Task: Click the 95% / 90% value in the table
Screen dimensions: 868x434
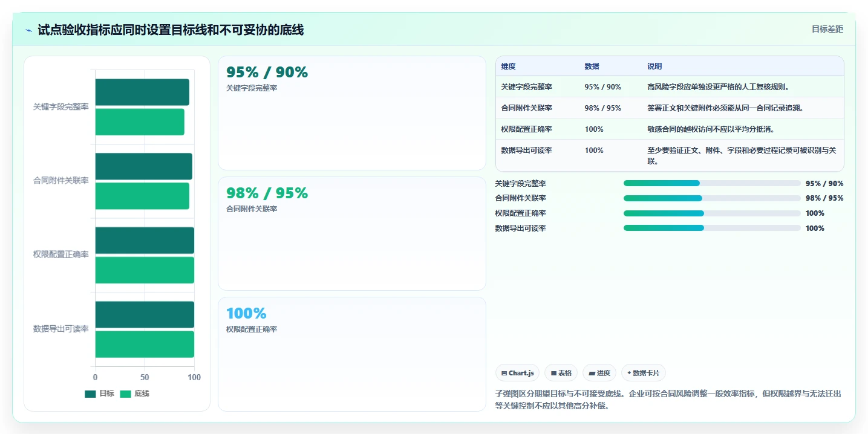Action: click(602, 87)
